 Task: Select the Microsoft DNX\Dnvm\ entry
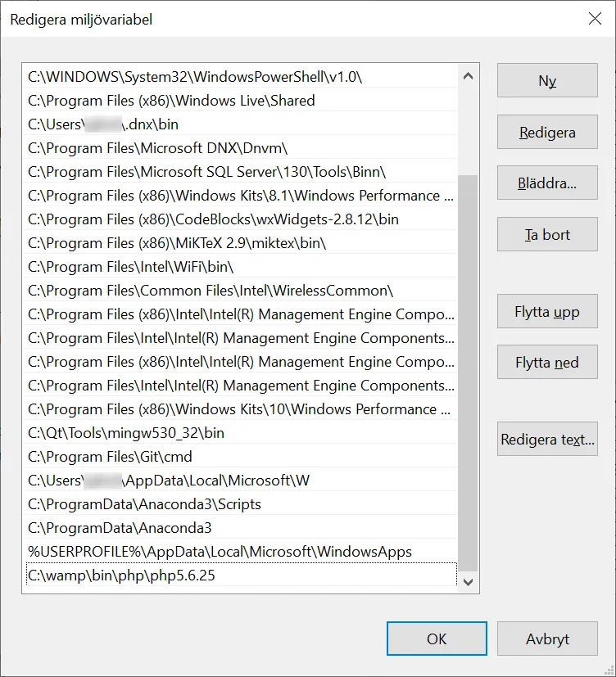[240, 148]
